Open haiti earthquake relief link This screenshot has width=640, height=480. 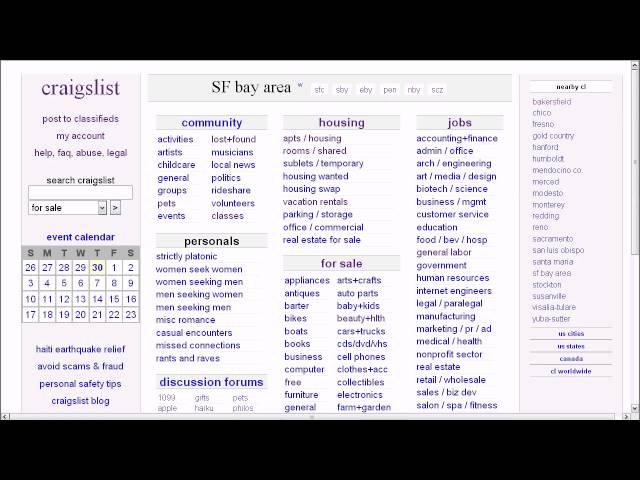(80, 349)
